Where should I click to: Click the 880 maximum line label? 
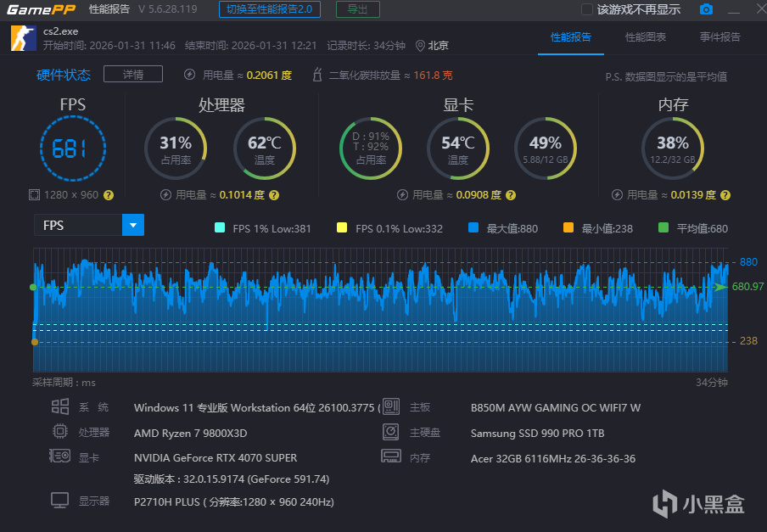pos(748,262)
